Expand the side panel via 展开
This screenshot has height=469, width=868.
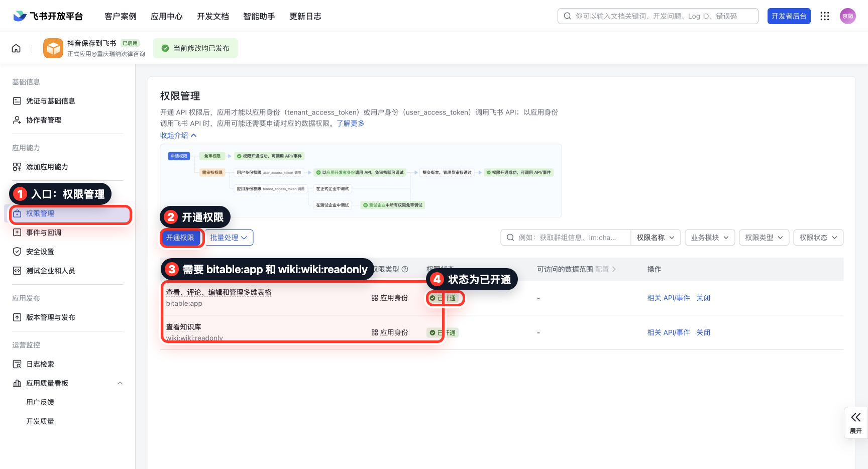[855, 423]
